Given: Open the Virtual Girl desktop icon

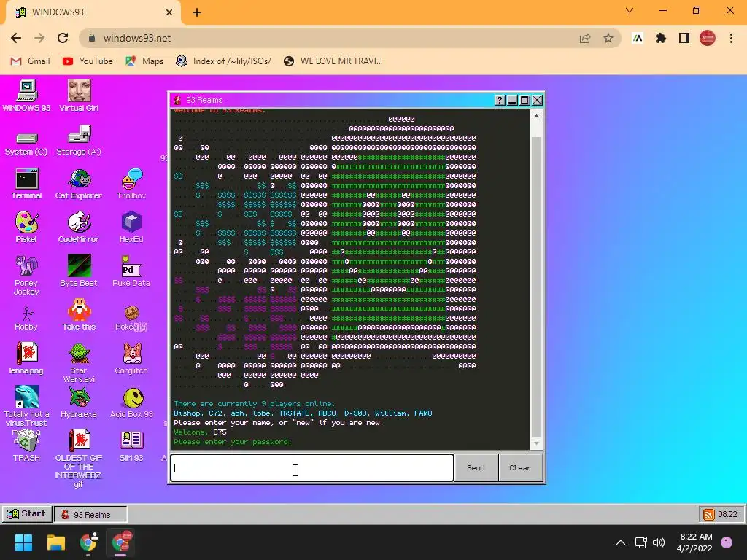Looking at the screenshot, I should tap(79, 96).
